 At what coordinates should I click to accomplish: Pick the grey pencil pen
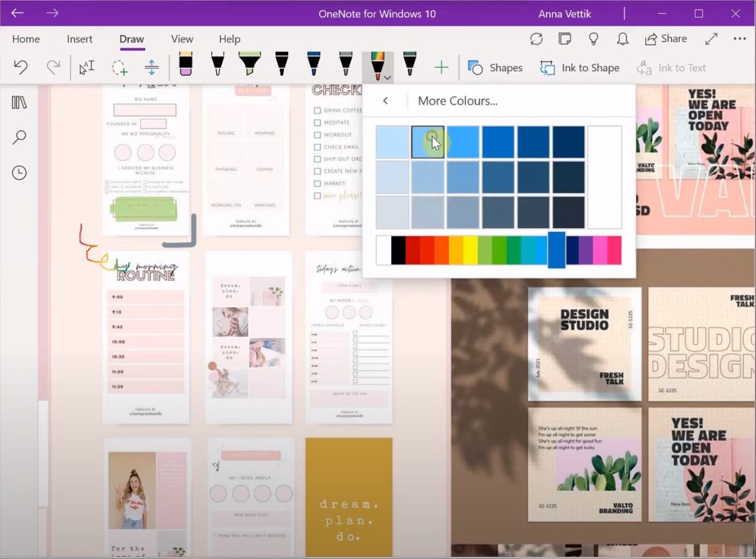click(345, 64)
